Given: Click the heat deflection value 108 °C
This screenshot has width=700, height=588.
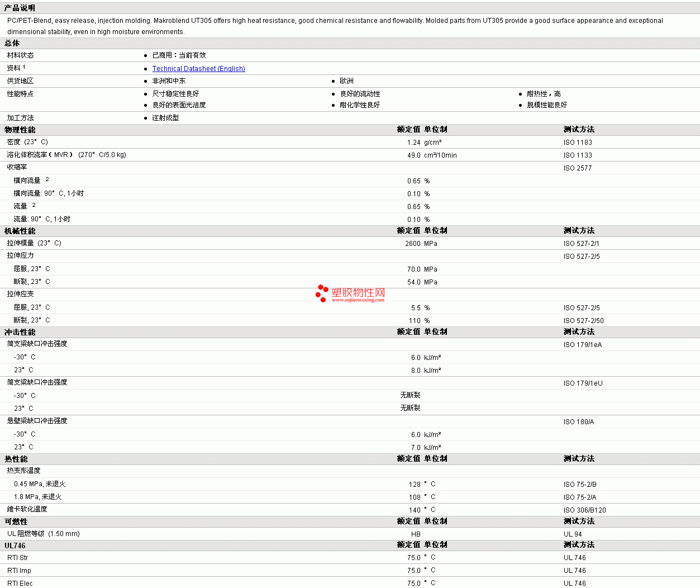Looking at the screenshot, I should coord(422,497).
